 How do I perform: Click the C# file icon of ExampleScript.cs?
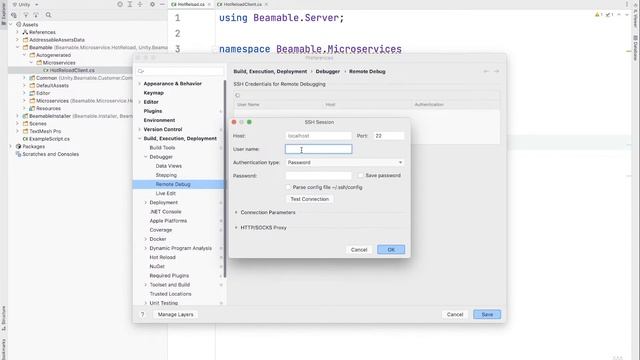pos(25,139)
